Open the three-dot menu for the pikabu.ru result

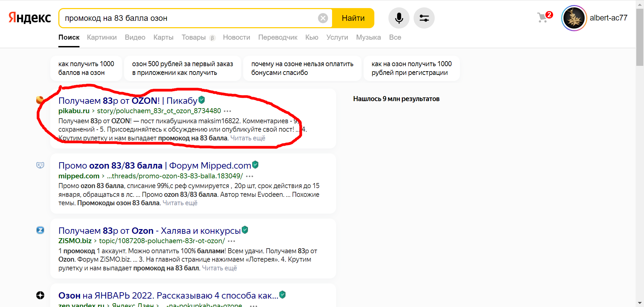pyautogui.click(x=227, y=111)
